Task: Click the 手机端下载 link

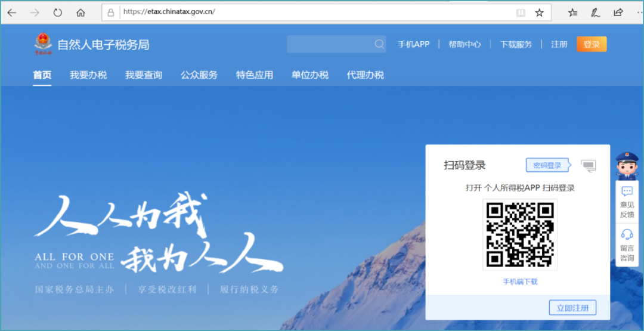Action: click(520, 281)
